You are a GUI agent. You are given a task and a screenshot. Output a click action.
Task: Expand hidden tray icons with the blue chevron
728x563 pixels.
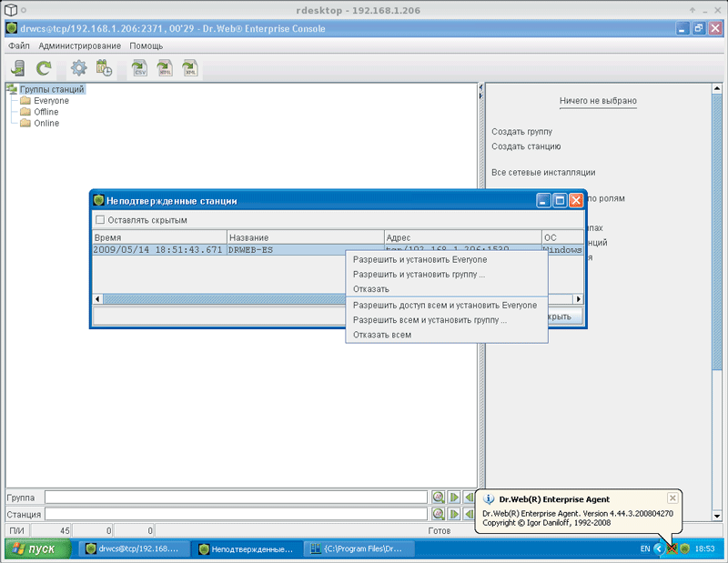(x=659, y=548)
